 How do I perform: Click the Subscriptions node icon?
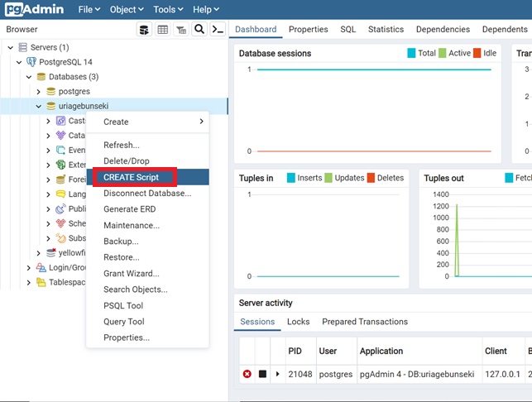[60, 238]
